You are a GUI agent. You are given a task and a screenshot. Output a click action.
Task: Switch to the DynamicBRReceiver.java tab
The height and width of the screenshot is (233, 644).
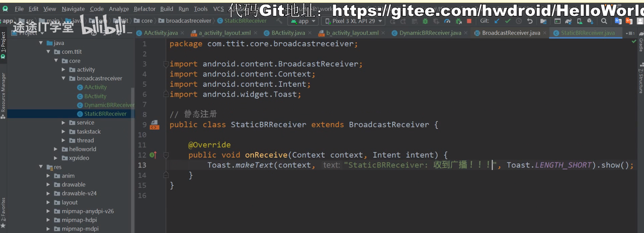[430, 33]
